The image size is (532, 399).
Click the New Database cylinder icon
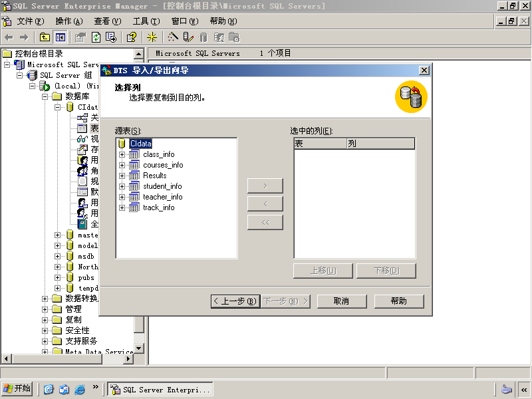point(203,37)
